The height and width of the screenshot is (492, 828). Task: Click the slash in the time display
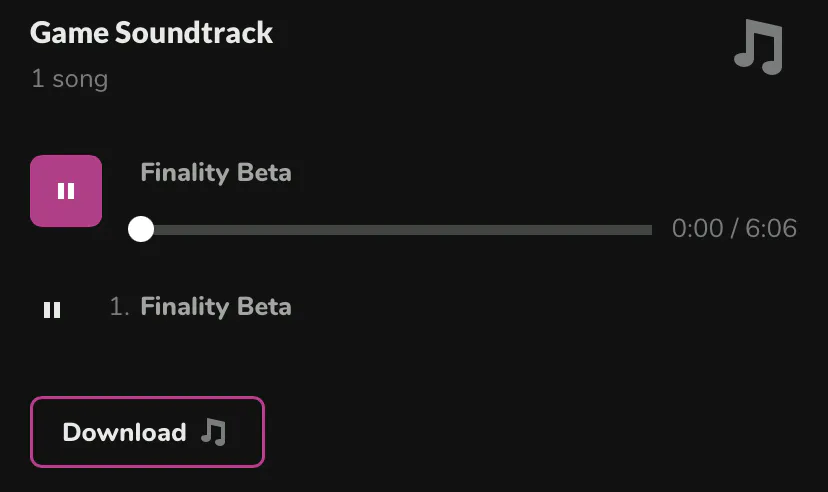[734, 229]
